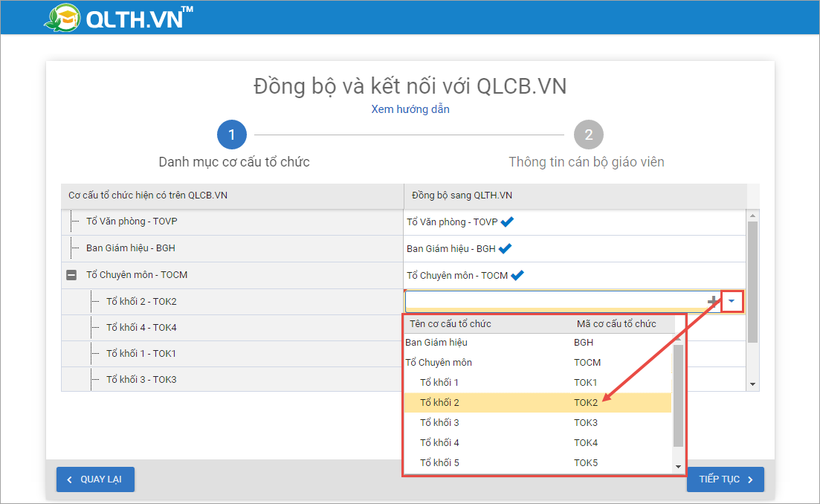Select Tổ Văn phòng - TOVP tree row
Viewport: 820px width, 504px height.
[x=232, y=222]
